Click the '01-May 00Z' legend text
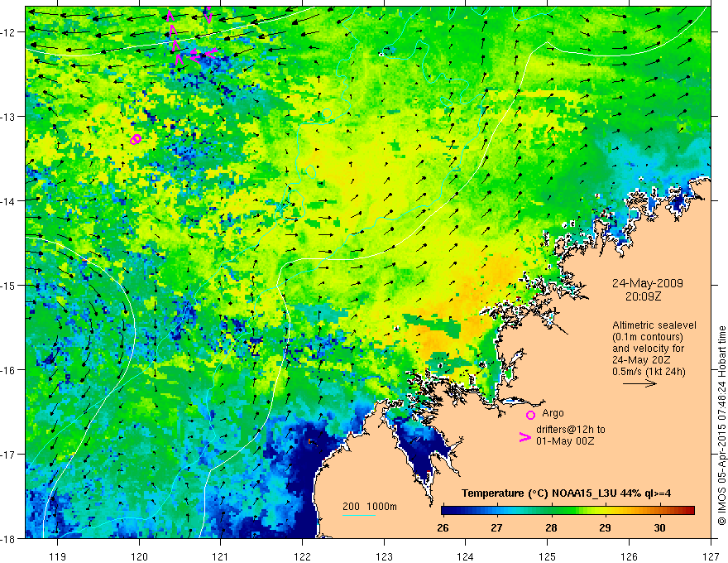 click(x=565, y=441)
